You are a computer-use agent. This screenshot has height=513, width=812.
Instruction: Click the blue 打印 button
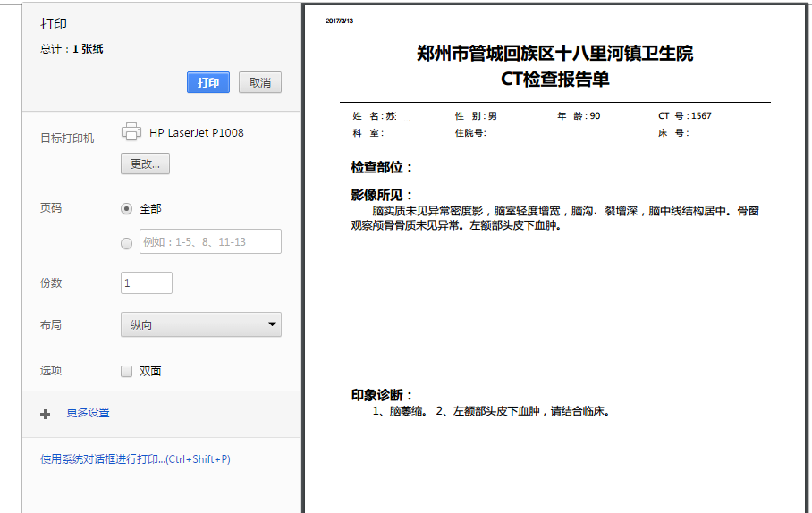[x=208, y=82]
